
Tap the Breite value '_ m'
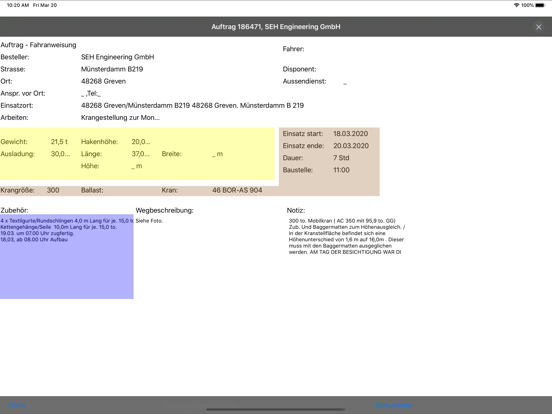pos(218,154)
